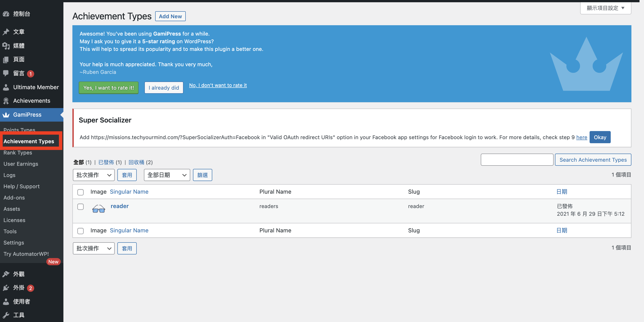Open Assets submenu item

pyautogui.click(x=12, y=209)
